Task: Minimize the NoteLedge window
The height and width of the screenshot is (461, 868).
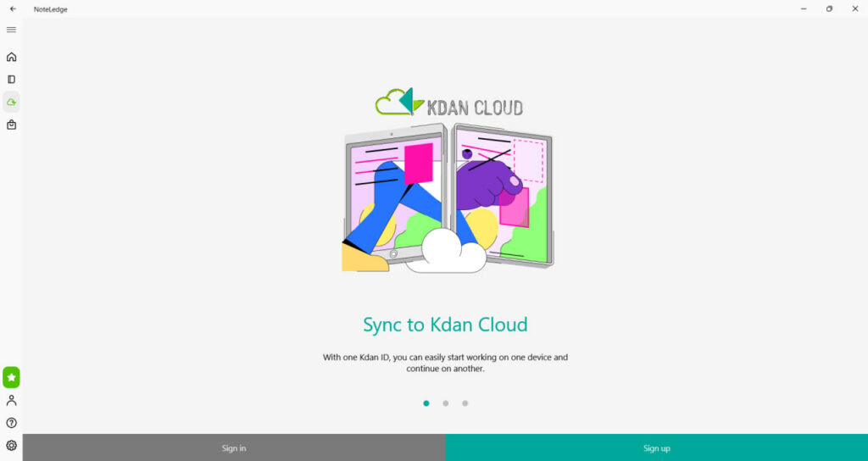Action: 804,8
